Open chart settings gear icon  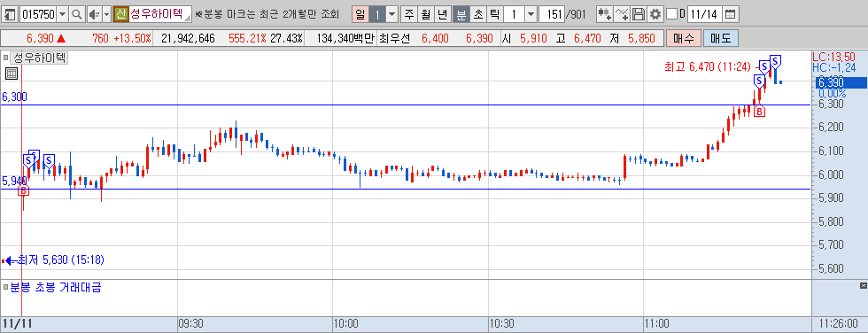point(655,14)
